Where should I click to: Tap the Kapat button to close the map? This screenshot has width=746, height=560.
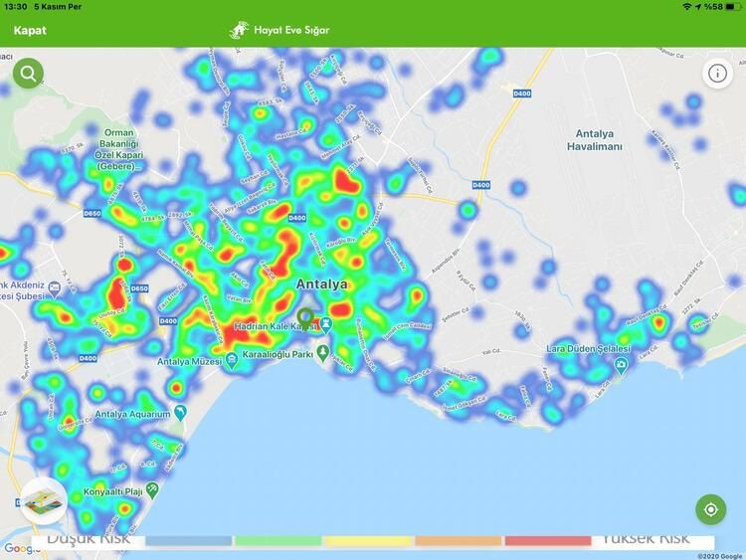[30, 31]
